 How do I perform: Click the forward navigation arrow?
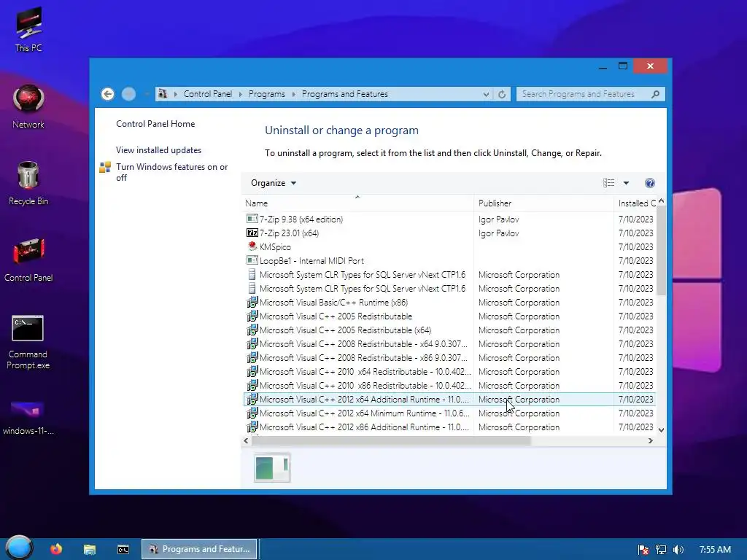pos(128,94)
